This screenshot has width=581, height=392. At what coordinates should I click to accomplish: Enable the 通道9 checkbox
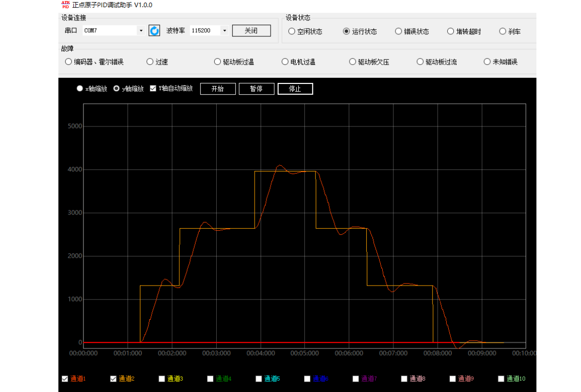pyautogui.click(x=453, y=379)
